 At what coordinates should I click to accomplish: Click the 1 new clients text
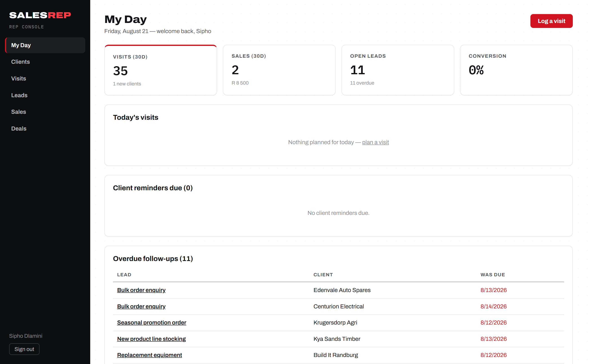pyautogui.click(x=127, y=84)
